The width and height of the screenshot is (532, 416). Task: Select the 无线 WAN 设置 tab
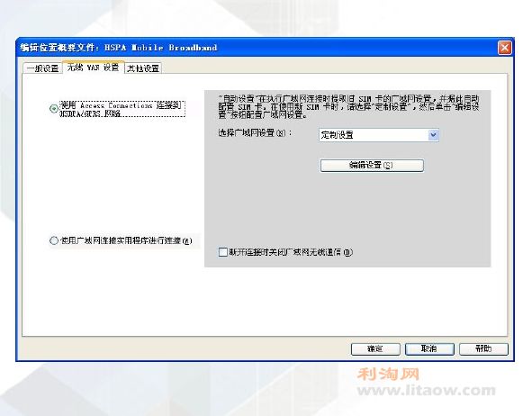point(93,68)
